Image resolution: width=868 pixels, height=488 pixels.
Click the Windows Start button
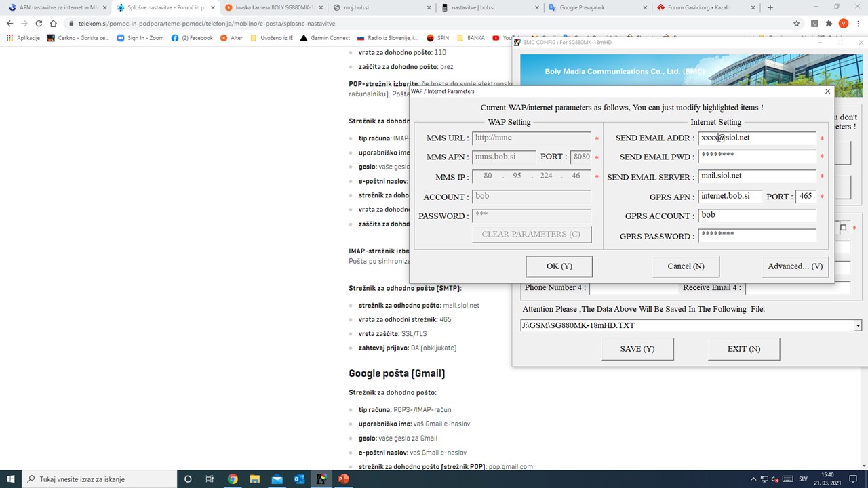pos(11,479)
